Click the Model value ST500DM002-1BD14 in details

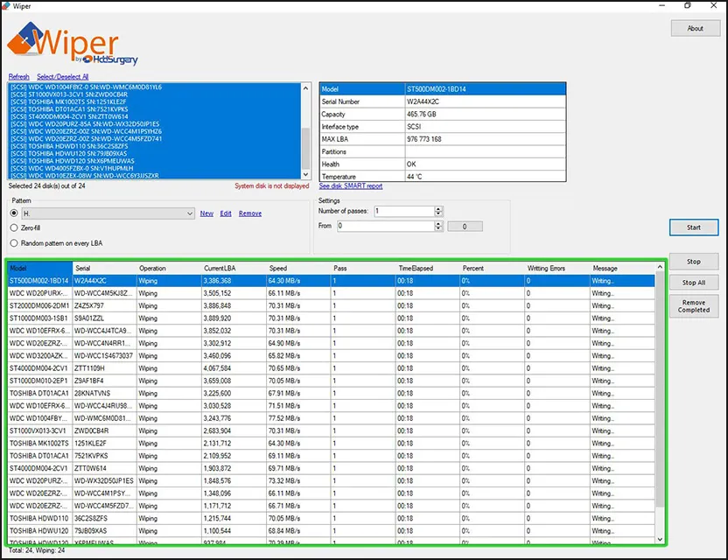pyautogui.click(x=486, y=89)
